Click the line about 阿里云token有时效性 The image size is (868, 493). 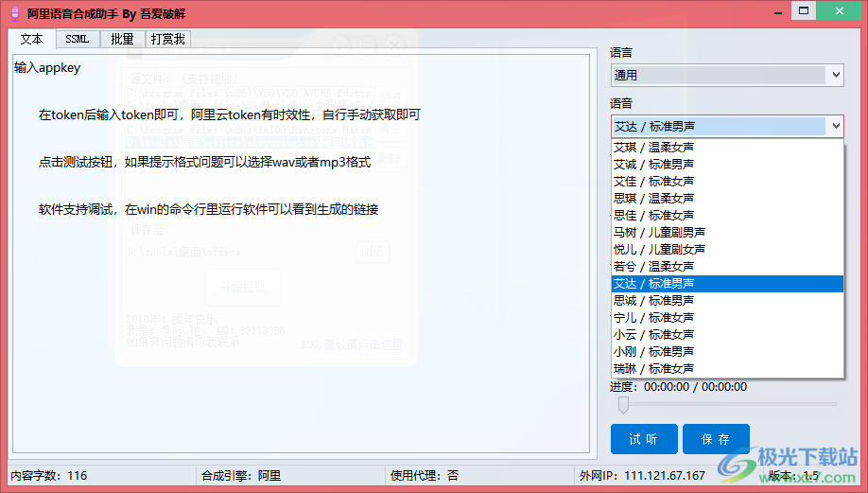[229, 114]
